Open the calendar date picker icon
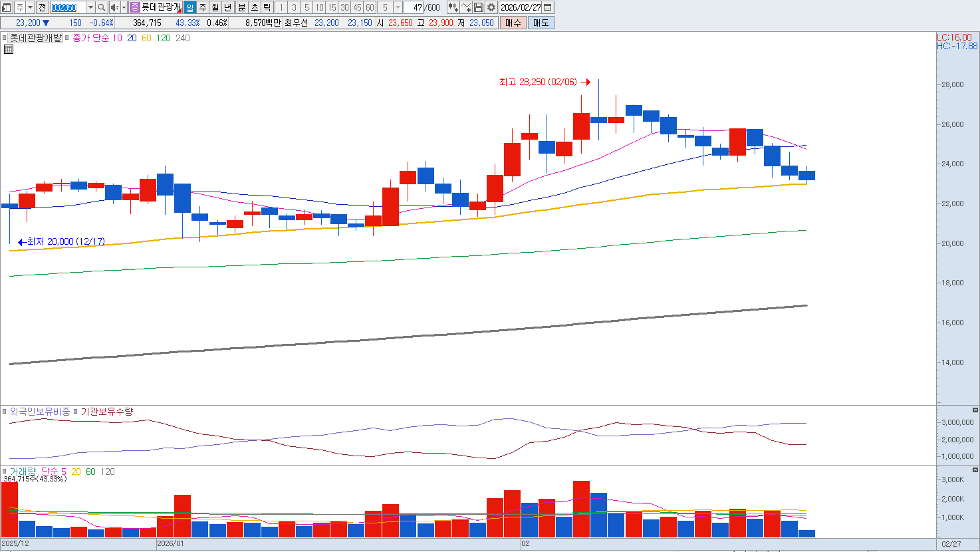Image resolution: width=980 pixels, height=552 pixels. [x=548, y=7]
